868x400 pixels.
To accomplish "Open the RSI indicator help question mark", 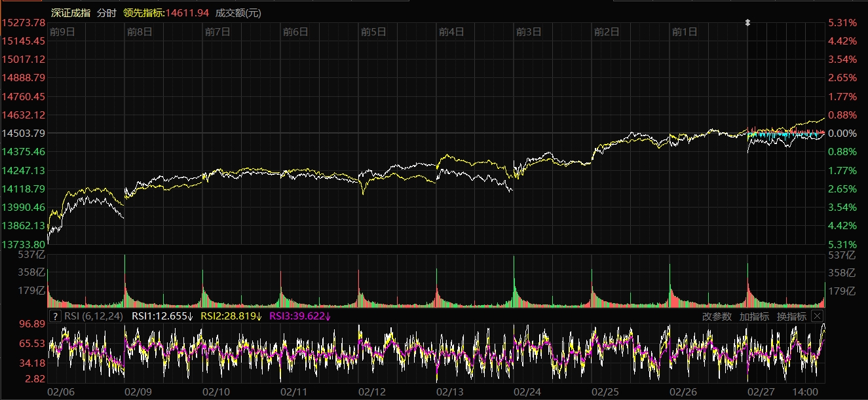I will [56, 316].
